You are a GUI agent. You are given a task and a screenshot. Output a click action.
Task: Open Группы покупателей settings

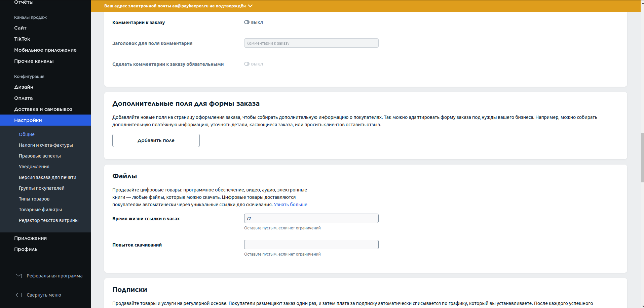point(42,188)
